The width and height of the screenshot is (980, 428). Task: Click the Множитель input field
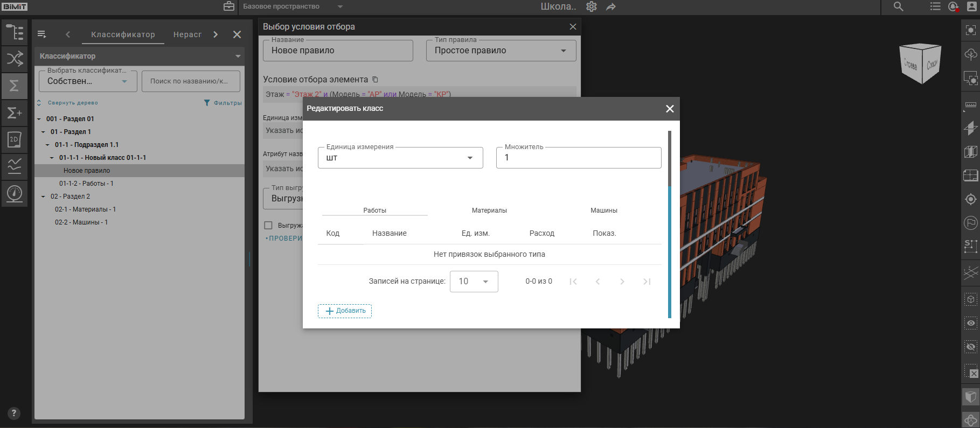[x=578, y=158]
